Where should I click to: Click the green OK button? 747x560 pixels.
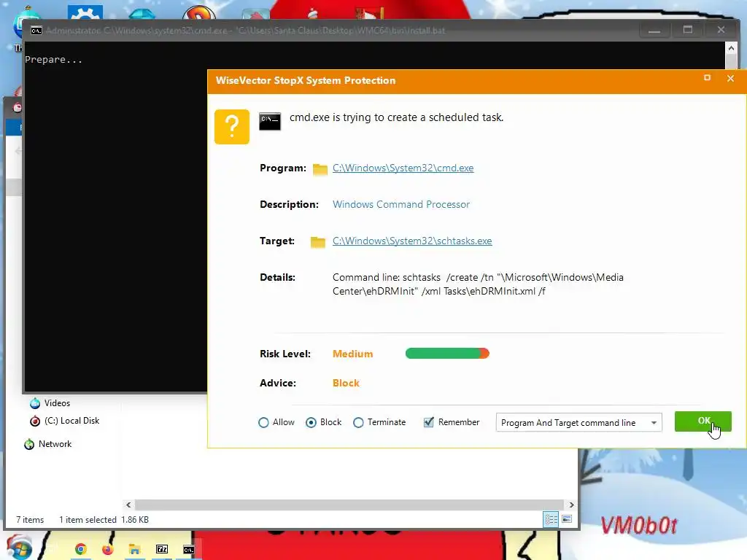pos(703,421)
